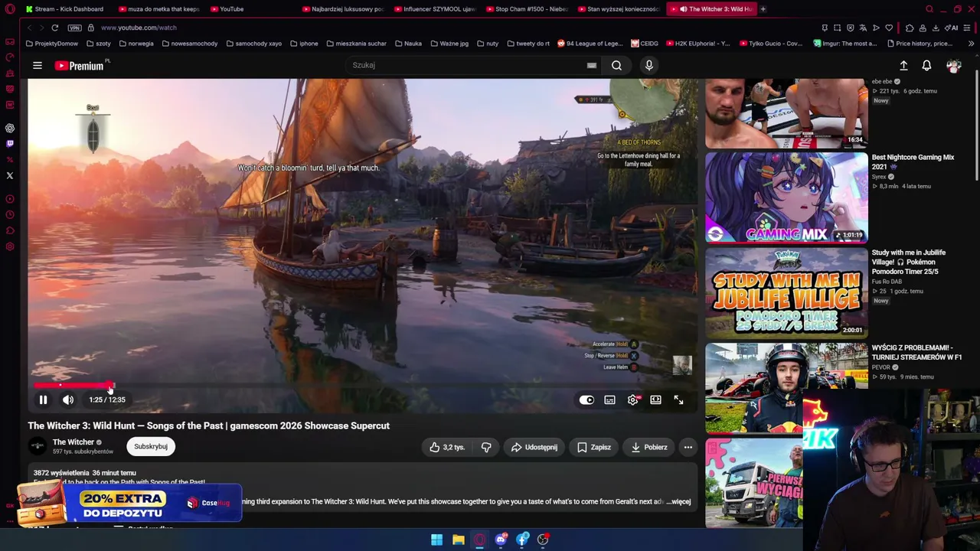The width and height of the screenshot is (980, 551).
Task: Switch to the Stream - Kick Dashboard tab
Action: point(64,9)
